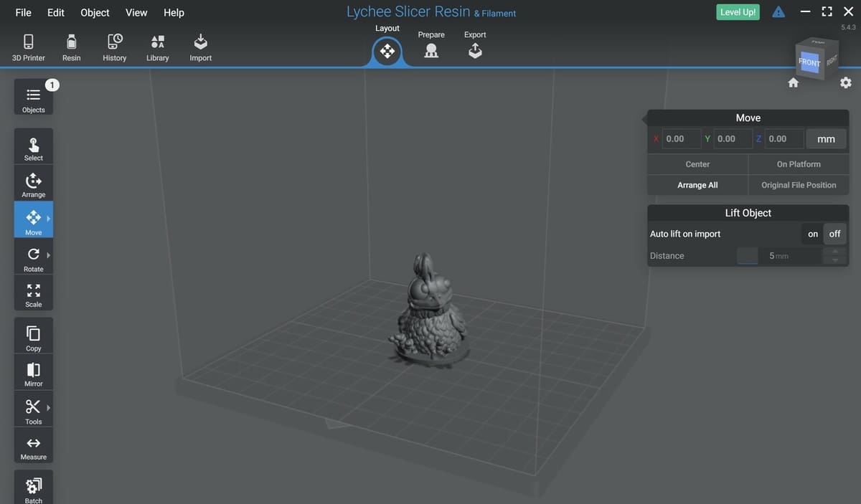Open viewport settings gear
This screenshot has height=504, width=861.
point(846,82)
